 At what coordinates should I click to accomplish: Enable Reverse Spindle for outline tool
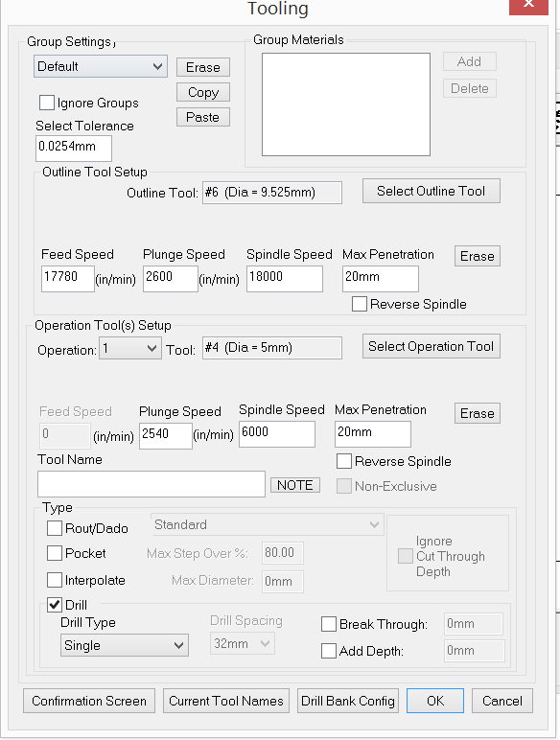tap(360, 304)
